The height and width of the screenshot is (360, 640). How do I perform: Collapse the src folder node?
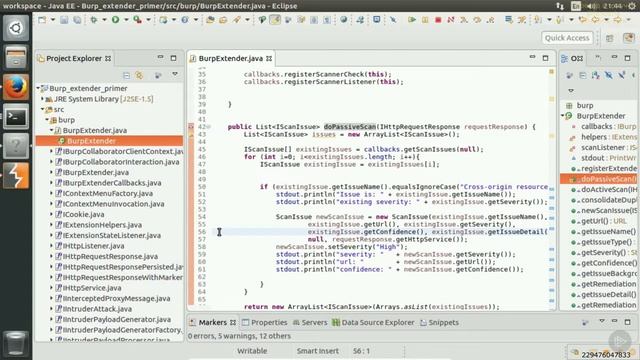pyautogui.click(x=42, y=109)
